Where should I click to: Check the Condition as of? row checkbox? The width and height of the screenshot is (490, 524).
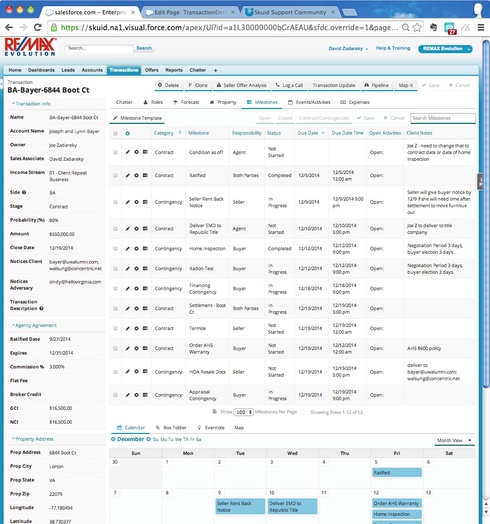(x=116, y=152)
